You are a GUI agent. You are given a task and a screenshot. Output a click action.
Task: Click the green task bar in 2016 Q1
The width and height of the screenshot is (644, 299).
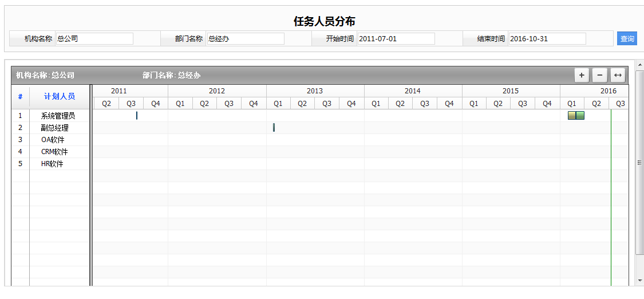point(580,116)
